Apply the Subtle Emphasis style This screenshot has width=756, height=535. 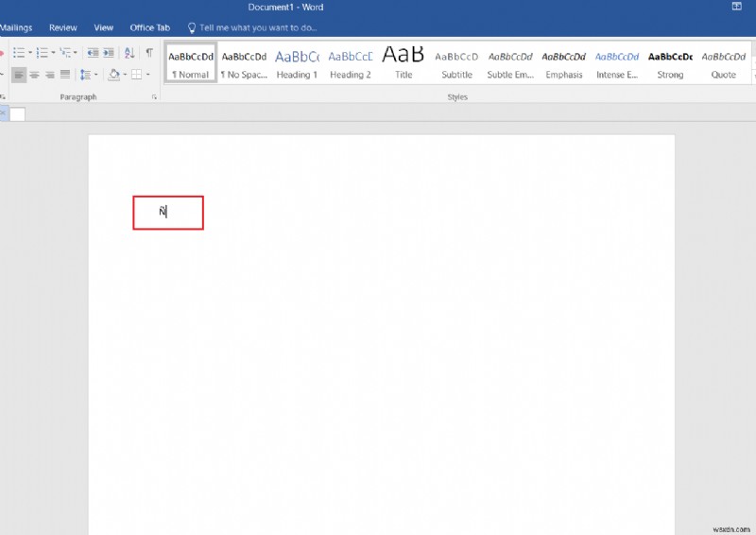point(510,63)
